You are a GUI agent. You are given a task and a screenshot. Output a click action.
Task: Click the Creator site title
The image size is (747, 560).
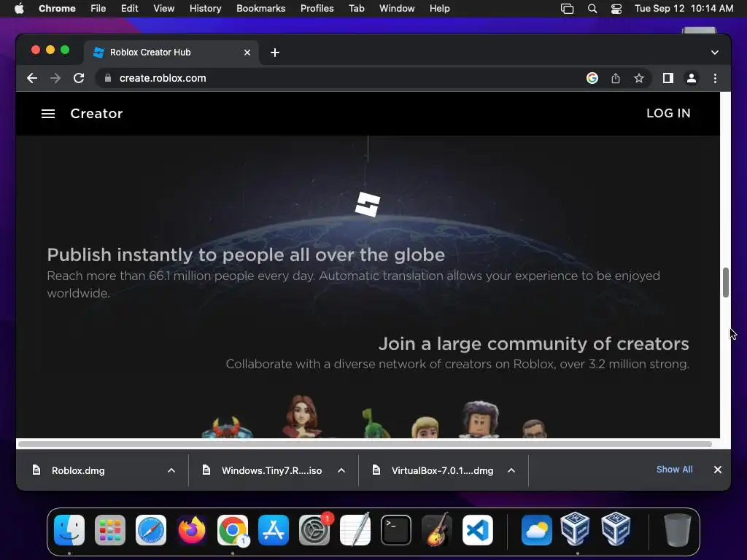[96, 114]
